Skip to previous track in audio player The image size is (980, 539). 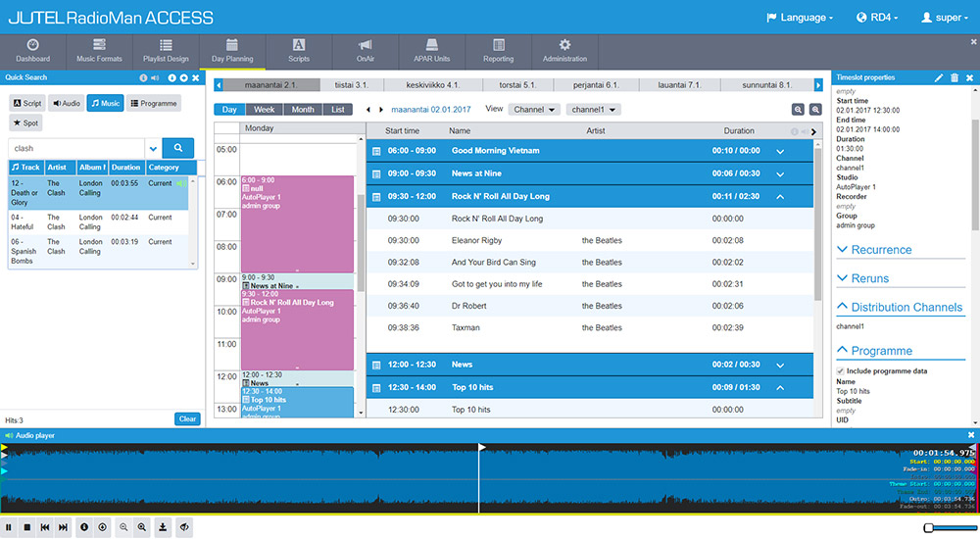(x=45, y=527)
